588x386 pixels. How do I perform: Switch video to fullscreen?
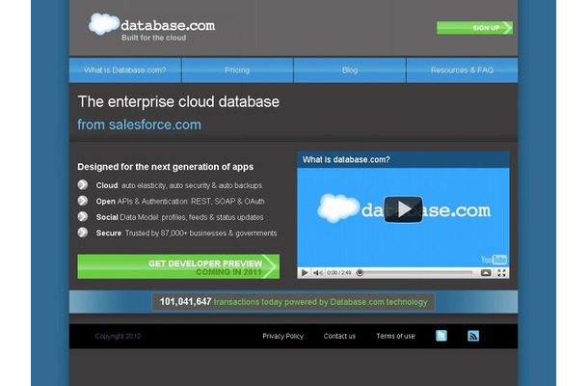click(x=501, y=272)
